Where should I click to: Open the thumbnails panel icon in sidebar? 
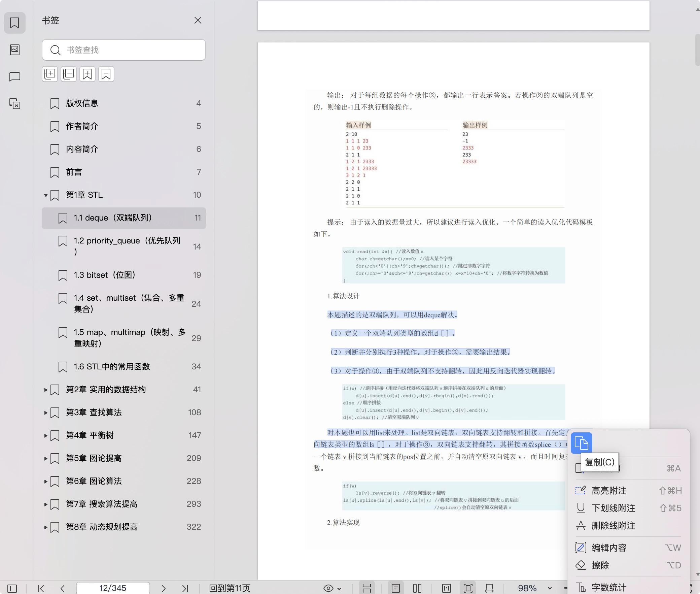[x=15, y=50]
